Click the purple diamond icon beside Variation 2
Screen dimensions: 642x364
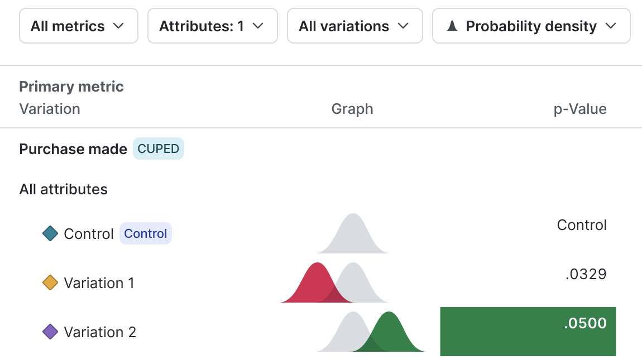pyautogui.click(x=49, y=332)
